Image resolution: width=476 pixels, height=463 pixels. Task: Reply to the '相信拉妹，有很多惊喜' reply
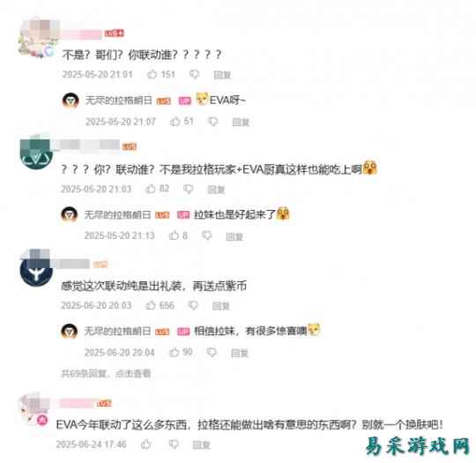(240, 353)
